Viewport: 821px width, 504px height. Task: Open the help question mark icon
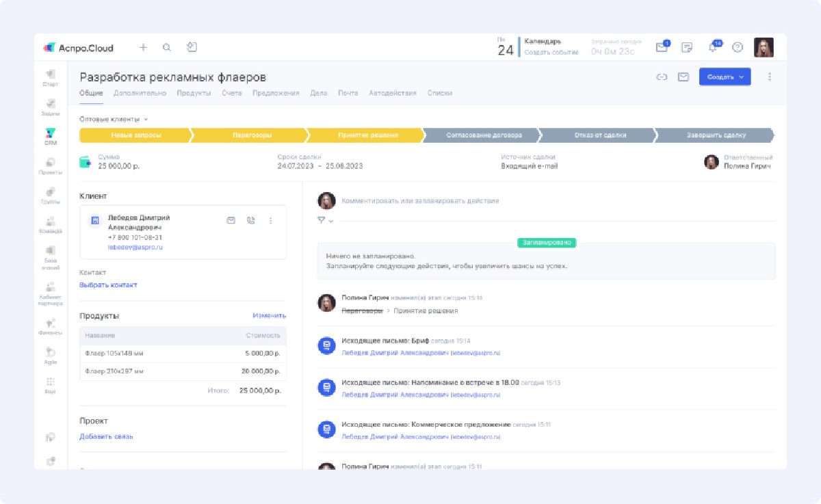pyautogui.click(x=738, y=47)
